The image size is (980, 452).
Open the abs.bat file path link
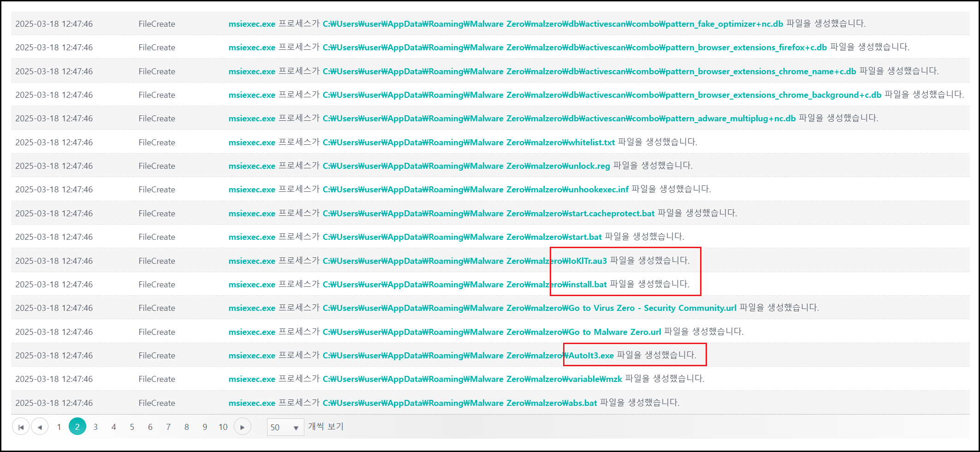460,403
